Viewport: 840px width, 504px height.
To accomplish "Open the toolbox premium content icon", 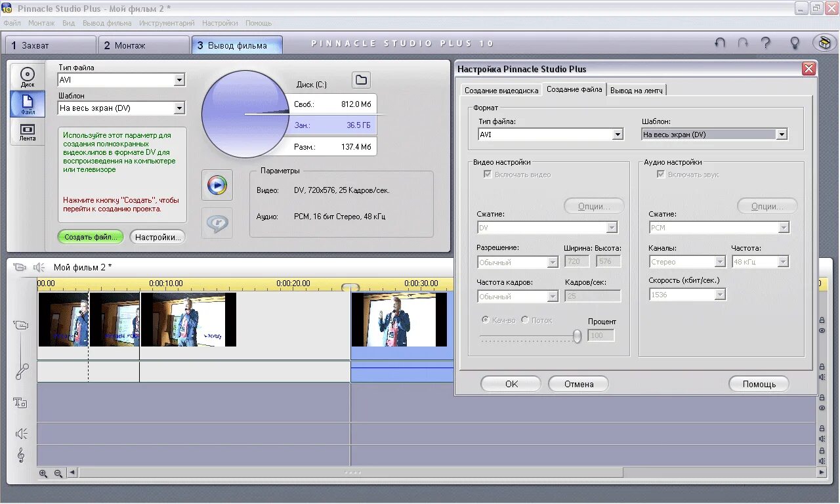I will pos(824,43).
